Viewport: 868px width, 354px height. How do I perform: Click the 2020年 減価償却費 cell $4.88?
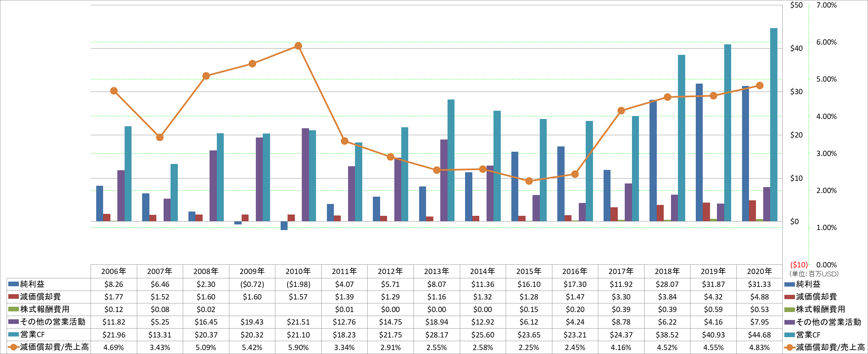pyautogui.click(x=759, y=297)
